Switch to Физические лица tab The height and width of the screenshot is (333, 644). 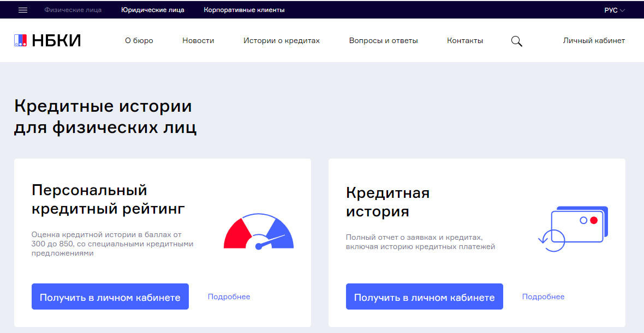click(x=73, y=10)
